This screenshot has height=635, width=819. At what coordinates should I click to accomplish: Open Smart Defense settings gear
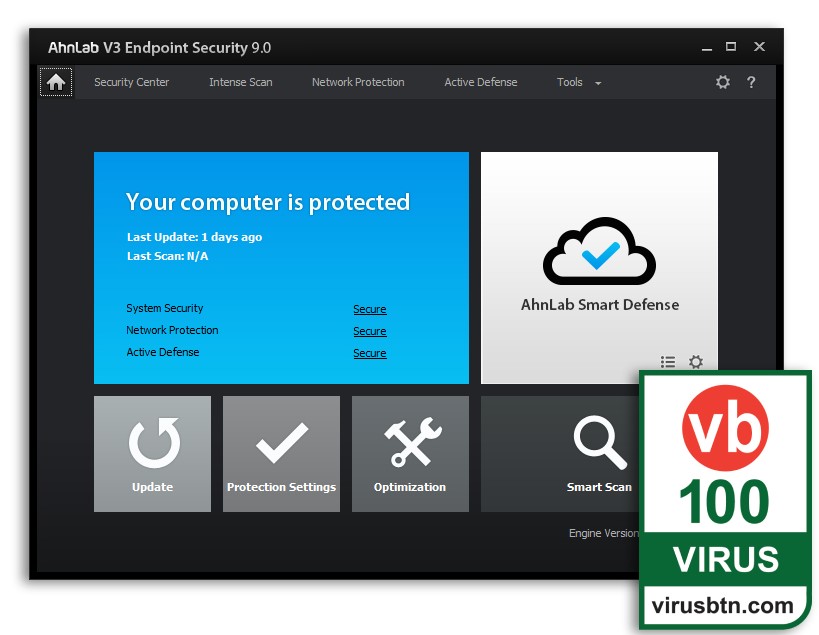(x=696, y=361)
